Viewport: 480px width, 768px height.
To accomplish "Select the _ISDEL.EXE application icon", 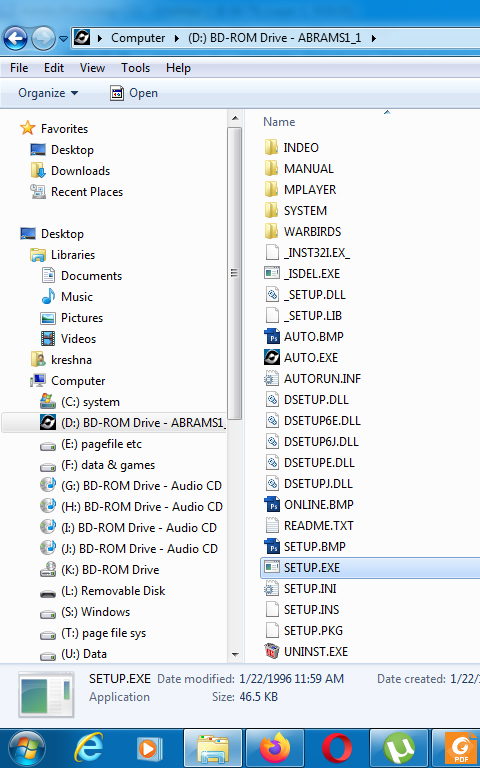I will 271,273.
